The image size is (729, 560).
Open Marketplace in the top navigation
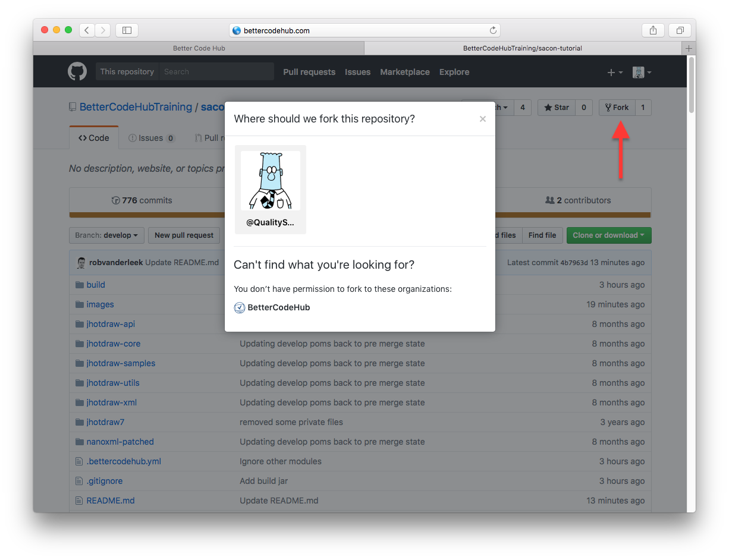pyautogui.click(x=404, y=72)
